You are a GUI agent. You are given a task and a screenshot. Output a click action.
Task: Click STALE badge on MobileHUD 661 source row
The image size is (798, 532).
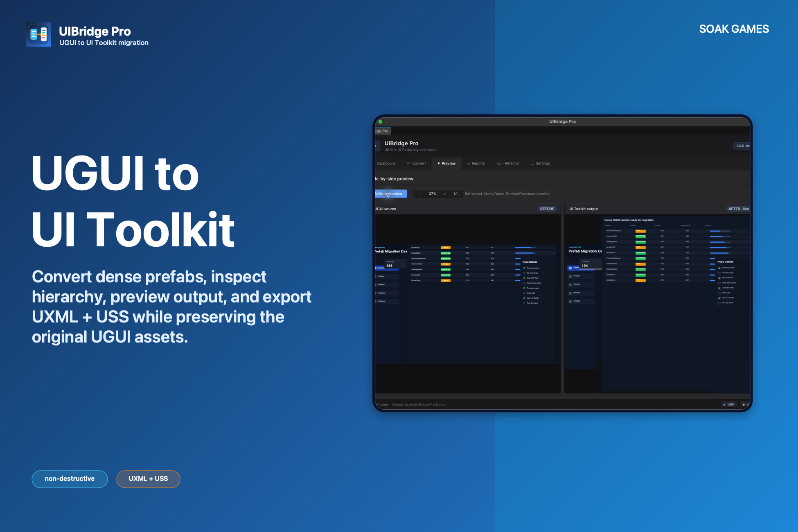pyautogui.click(x=446, y=248)
